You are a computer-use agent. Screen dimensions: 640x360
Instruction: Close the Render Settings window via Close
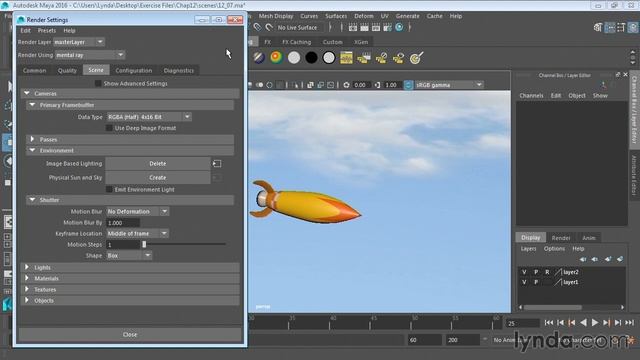(130, 335)
